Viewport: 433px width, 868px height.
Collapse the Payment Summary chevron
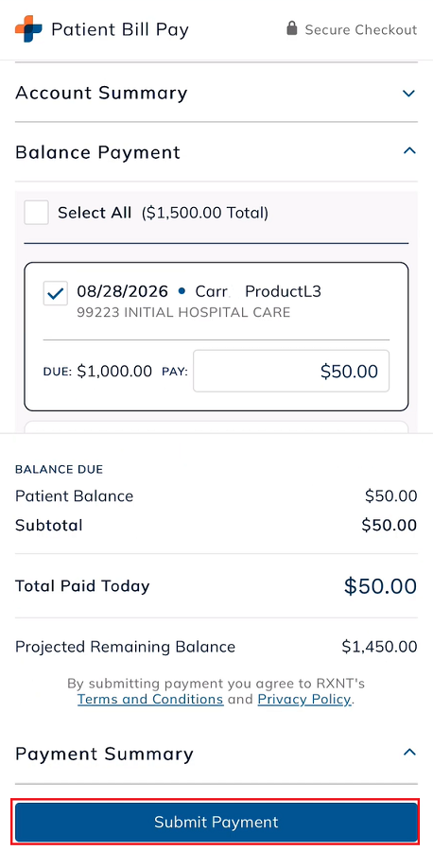coord(409,753)
